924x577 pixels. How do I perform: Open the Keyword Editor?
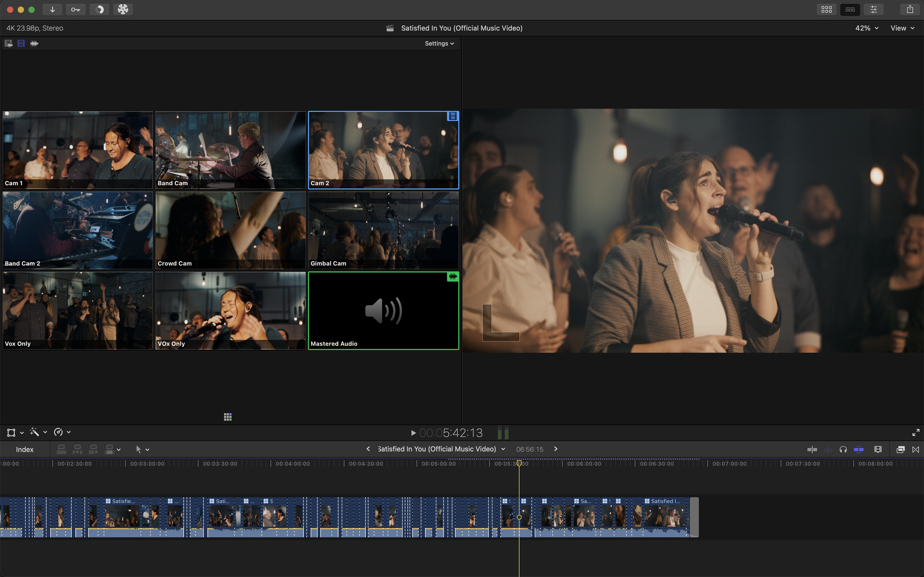76,9
